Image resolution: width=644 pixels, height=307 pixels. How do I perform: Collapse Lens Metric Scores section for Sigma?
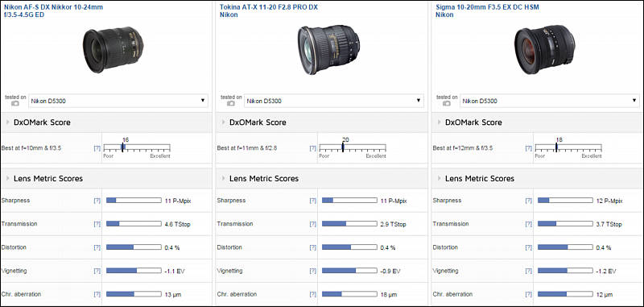440,178
